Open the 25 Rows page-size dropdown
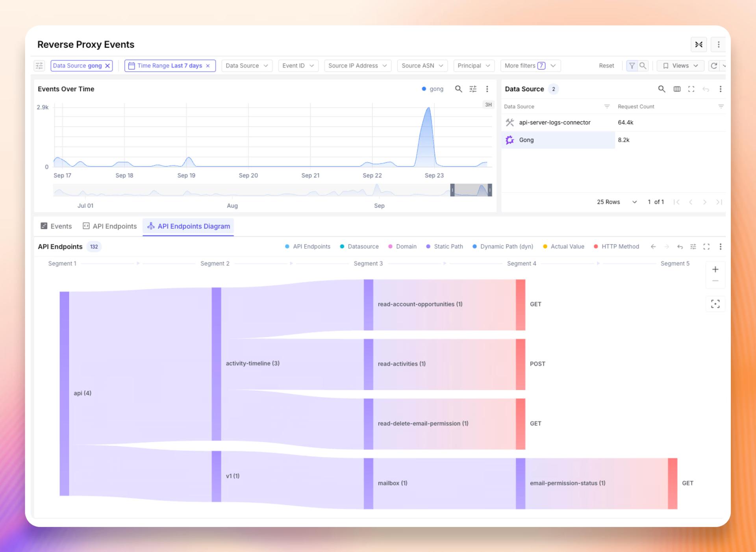Viewport: 756px width, 552px height. pos(617,202)
